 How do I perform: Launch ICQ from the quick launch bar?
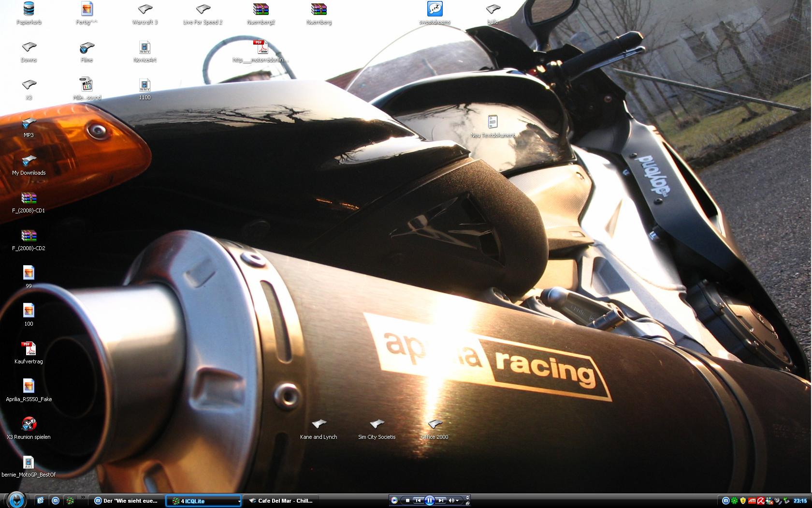coord(71,501)
